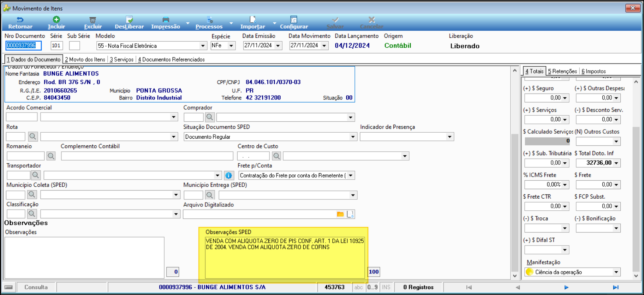Open the Comprador search magnifier

click(x=210, y=117)
